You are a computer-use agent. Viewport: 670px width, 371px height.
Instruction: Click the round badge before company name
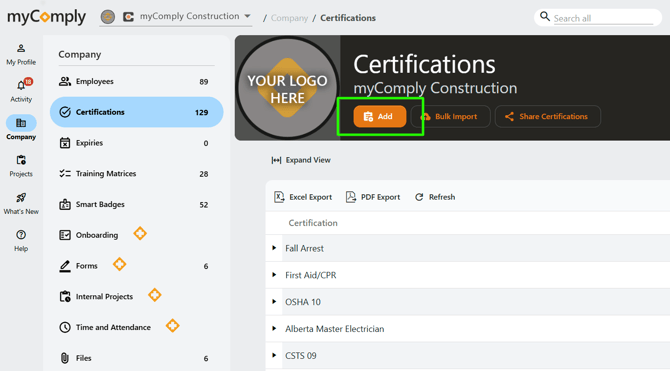[x=108, y=17]
